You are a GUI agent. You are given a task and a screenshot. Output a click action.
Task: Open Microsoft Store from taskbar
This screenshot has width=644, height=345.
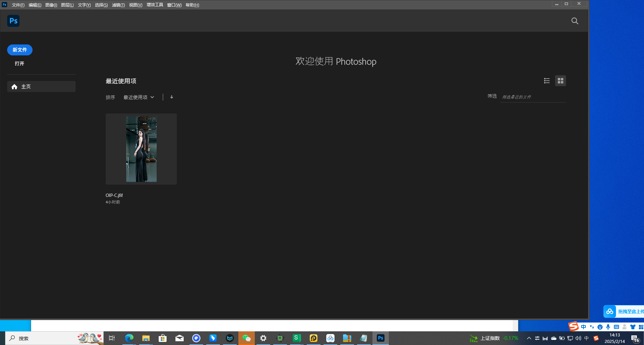tap(162, 338)
